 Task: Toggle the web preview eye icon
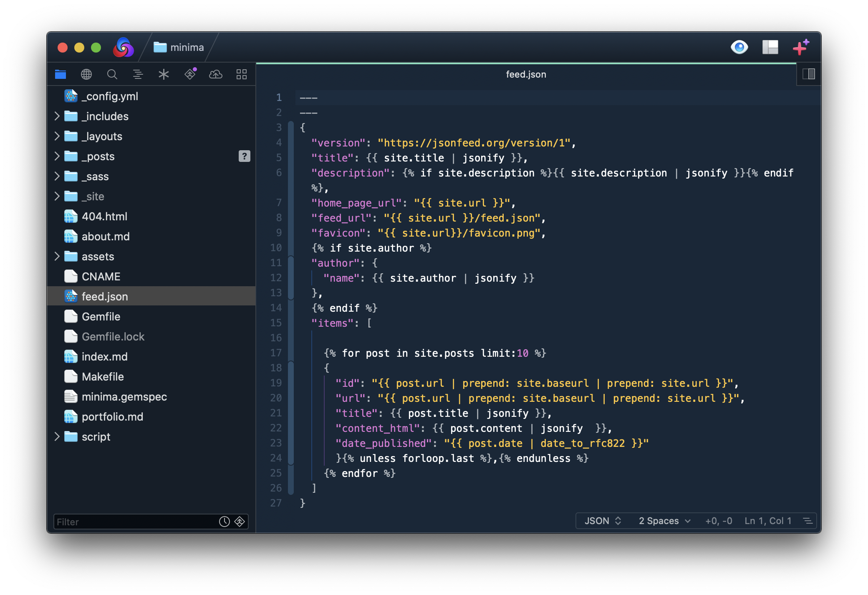(739, 47)
